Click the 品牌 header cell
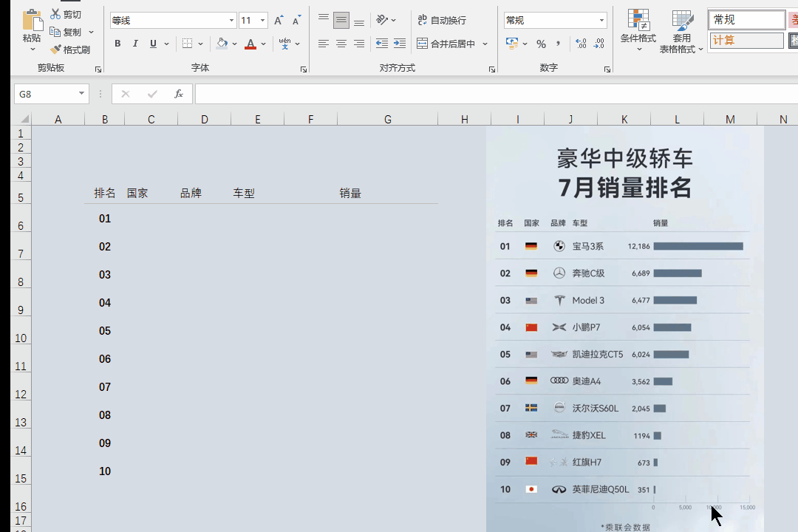The image size is (798, 532). pyautogui.click(x=204, y=193)
